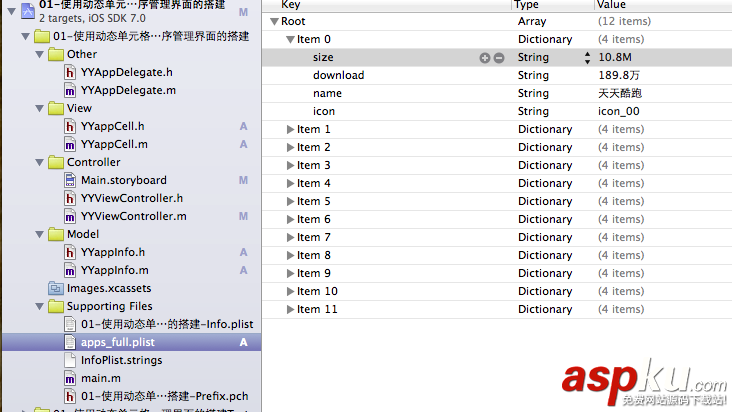Click the value icon_00

(619, 112)
